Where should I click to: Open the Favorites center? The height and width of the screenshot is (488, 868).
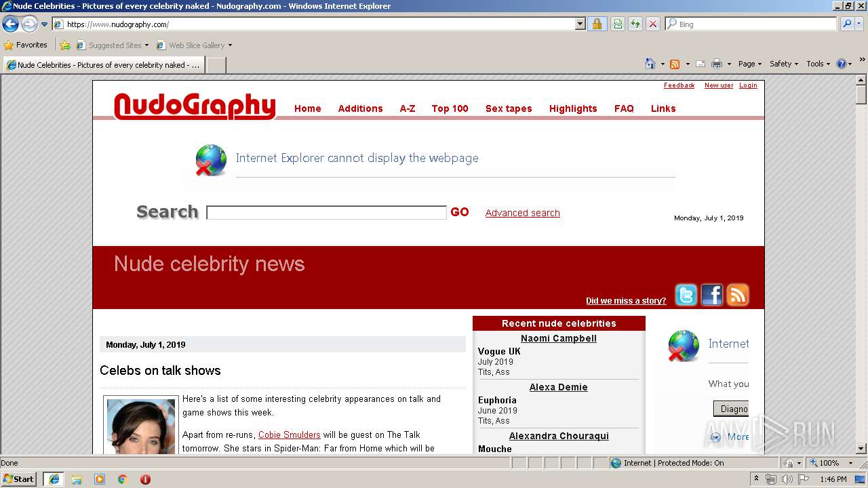click(25, 45)
